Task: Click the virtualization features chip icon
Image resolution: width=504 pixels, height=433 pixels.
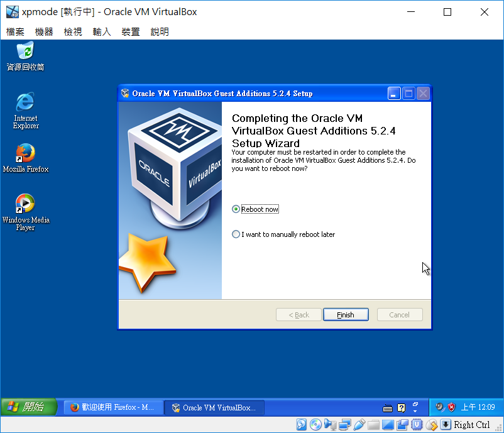Action: [x=416, y=424]
